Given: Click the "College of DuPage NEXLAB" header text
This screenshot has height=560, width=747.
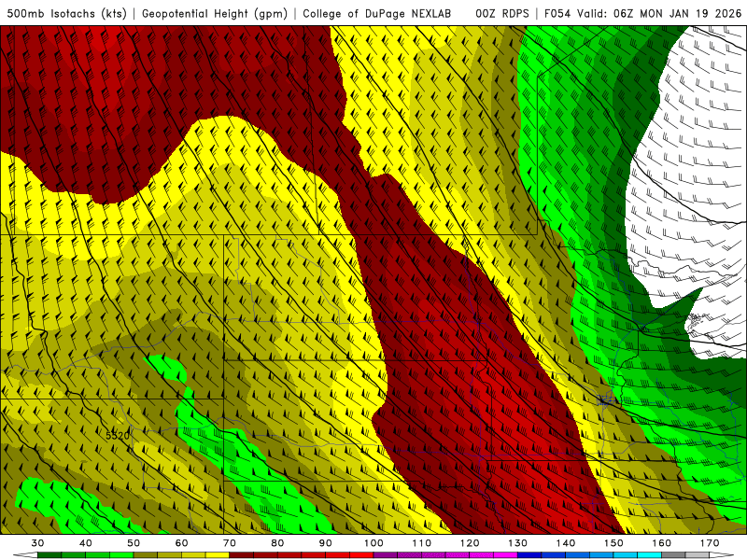Looking at the screenshot, I should click(x=377, y=13).
